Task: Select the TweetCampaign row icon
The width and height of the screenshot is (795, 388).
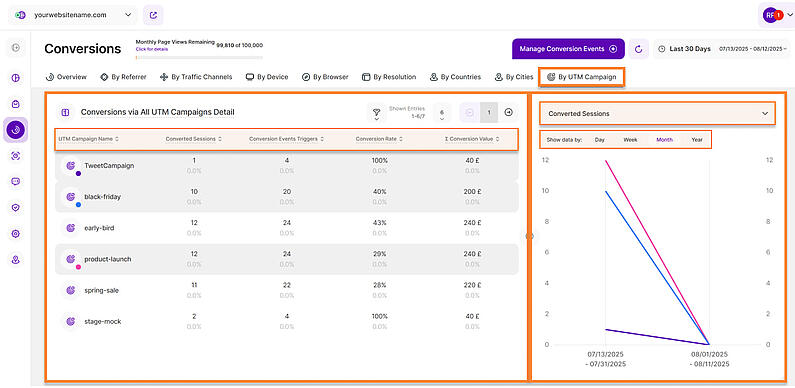Action: [71, 166]
